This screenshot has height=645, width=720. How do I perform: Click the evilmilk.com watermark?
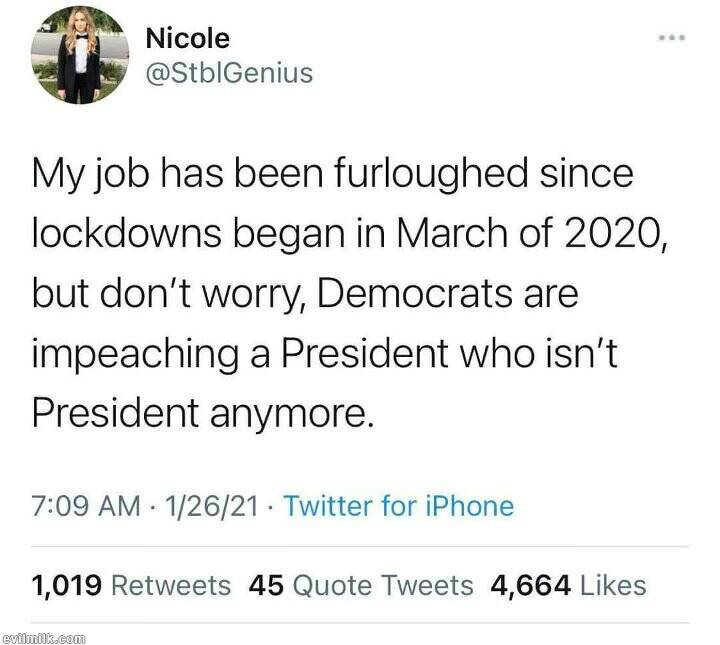click(x=44, y=635)
